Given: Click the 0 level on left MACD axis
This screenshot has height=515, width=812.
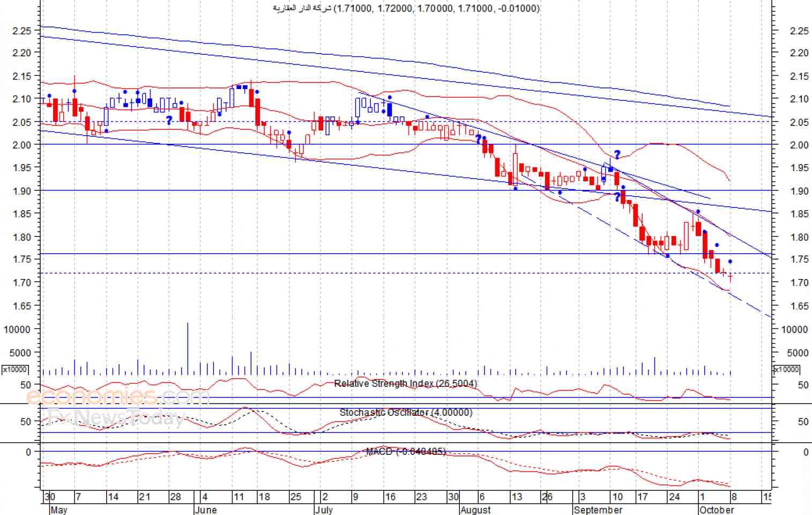Looking at the screenshot, I should point(28,452).
